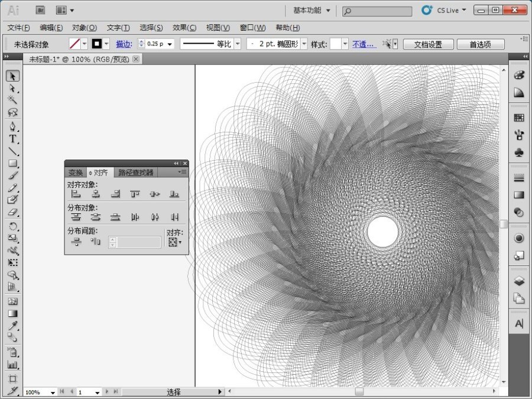Click the search input field
532x399 pixels.
[377, 11]
